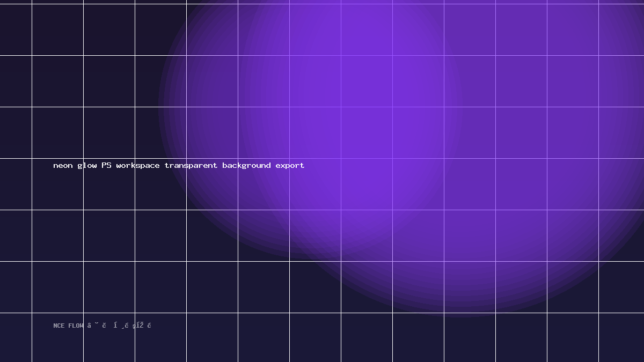Click the "Ž" character in the footer text
644x362 pixels.
(142, 325)
